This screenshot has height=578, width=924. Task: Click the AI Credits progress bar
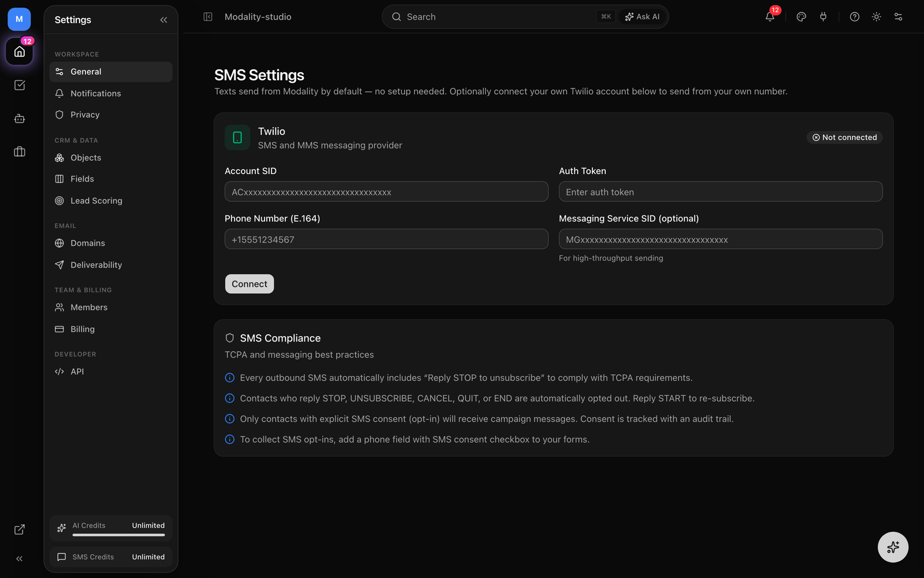point(118,535)
